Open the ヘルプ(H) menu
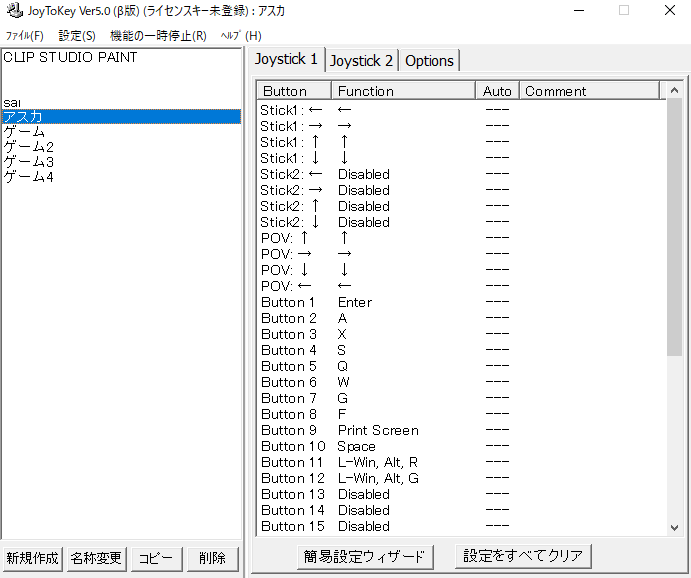691x578 pixels. [241, 36]
